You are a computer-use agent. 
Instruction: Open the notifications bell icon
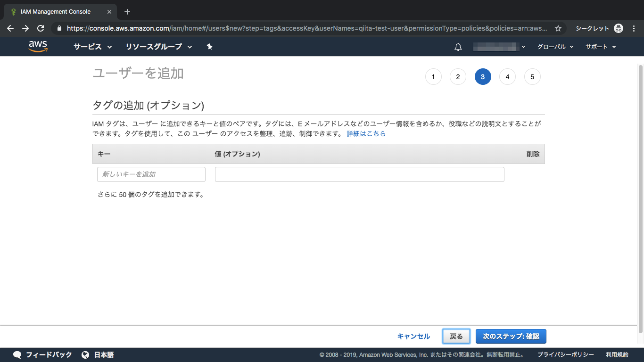[458, 47]
